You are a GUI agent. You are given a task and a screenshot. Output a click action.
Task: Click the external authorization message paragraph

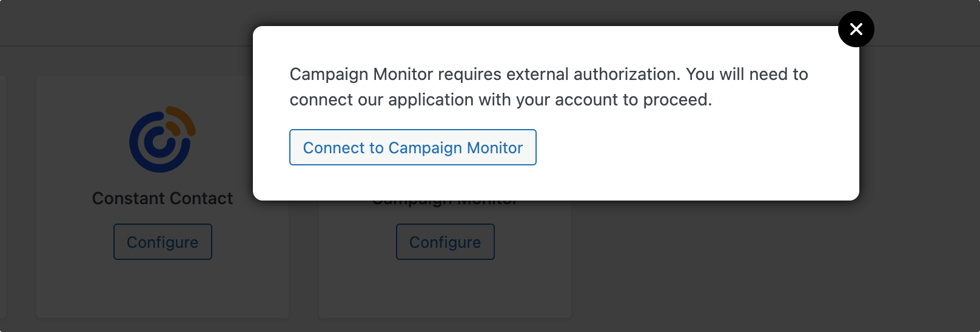(548, 87)
